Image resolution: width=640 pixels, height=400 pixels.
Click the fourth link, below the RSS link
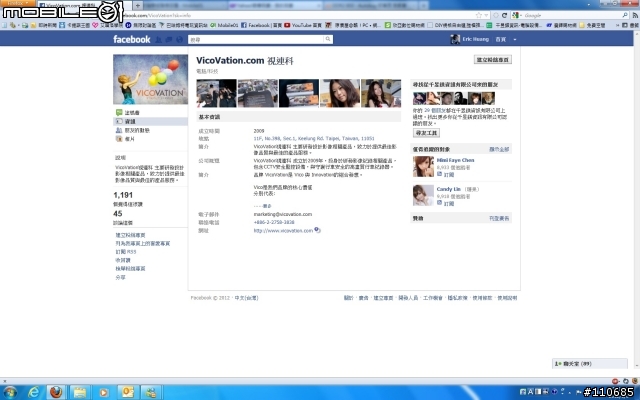(x=123, y=260)
